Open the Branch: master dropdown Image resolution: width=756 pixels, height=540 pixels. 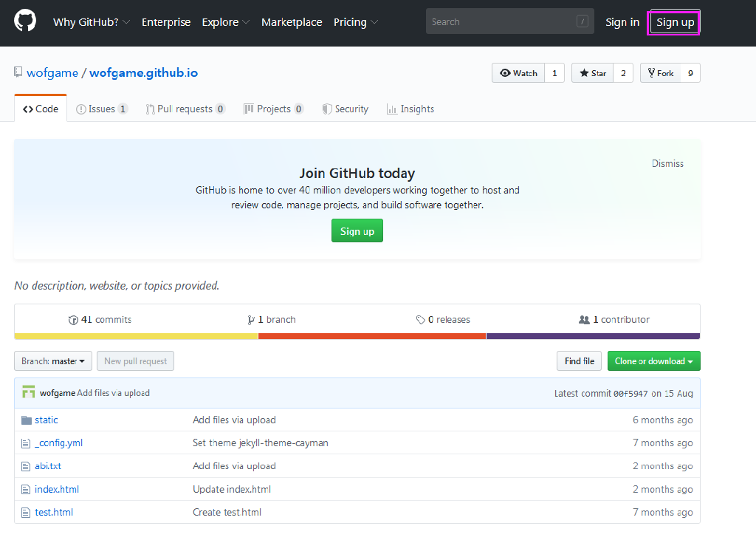[x=53, y=361]
